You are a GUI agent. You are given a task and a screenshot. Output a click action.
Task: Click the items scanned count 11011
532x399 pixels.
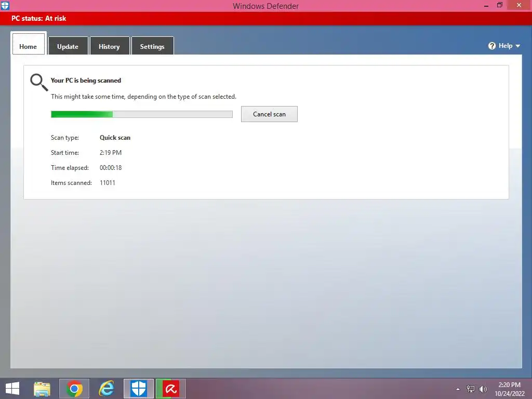[108, 182]
